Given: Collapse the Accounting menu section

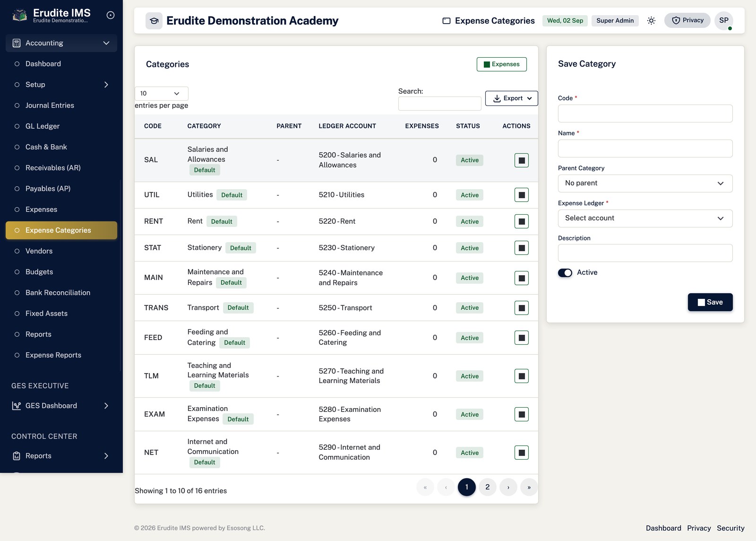Looking at the screenshot, I should pos(61,43).
